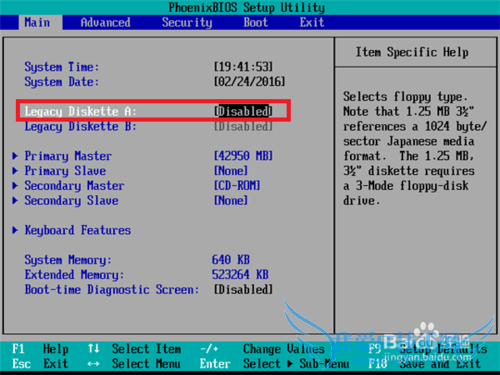Click the 'Selects floppy type.' help text
The width and height of the screenshot is (500, 375).
click(406, 97)
